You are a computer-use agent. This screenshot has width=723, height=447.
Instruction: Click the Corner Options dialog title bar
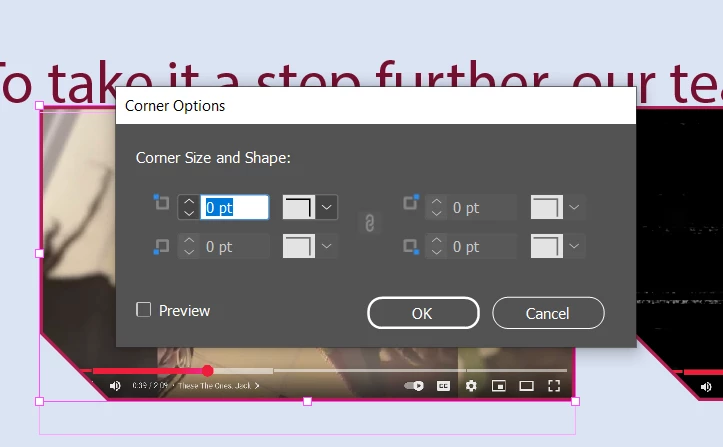376,106
